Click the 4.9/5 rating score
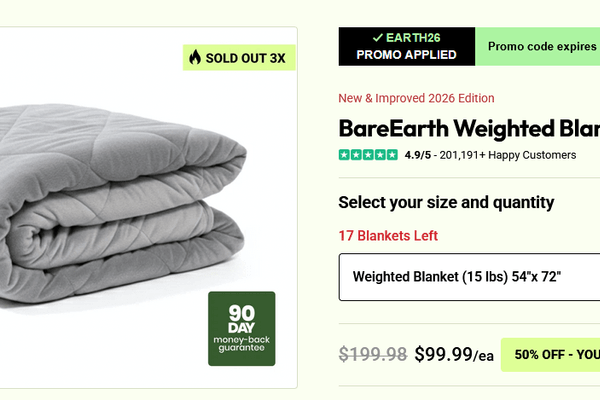This screenshot has width=600, height=400. pos(418,155)
